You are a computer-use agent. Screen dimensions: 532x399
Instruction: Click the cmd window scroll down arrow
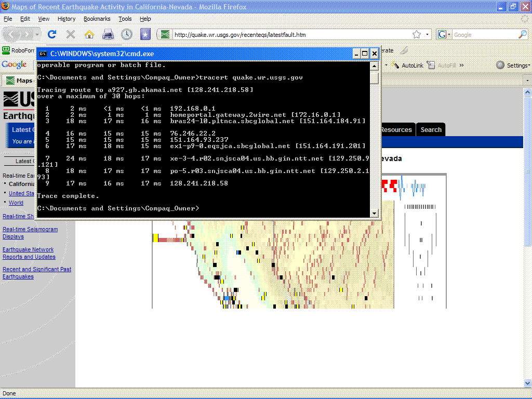374,213
